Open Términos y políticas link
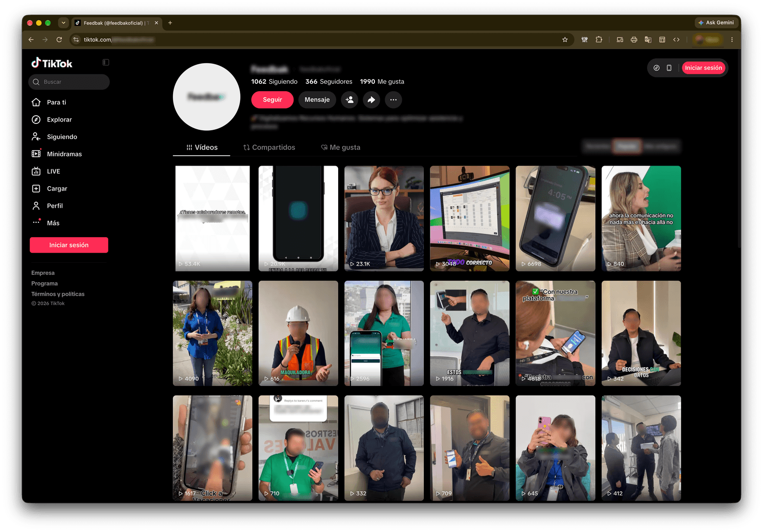The image size is (763, 532). (58, 294)
